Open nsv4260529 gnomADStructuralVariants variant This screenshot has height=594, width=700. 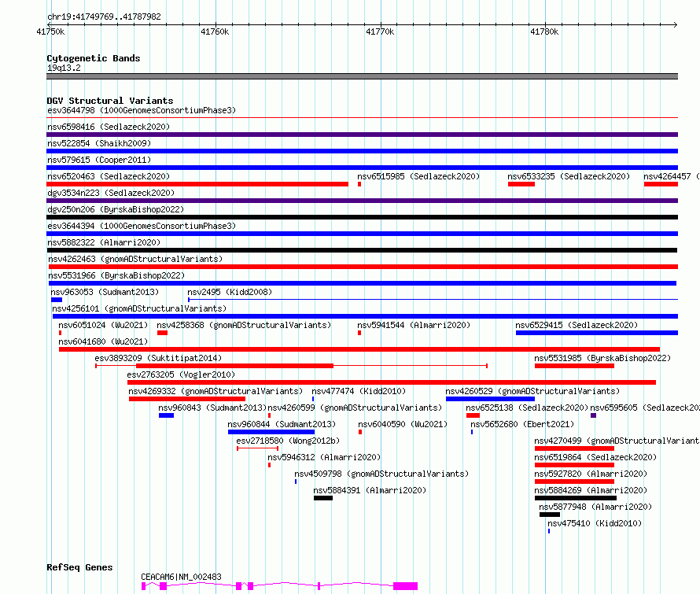tap(532, 391)
